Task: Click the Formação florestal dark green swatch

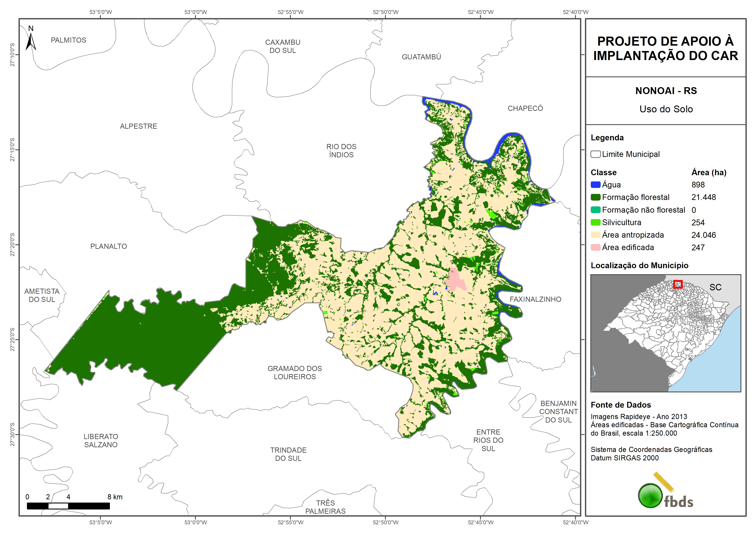Action: pyautogui.click(x=595, y=197)
